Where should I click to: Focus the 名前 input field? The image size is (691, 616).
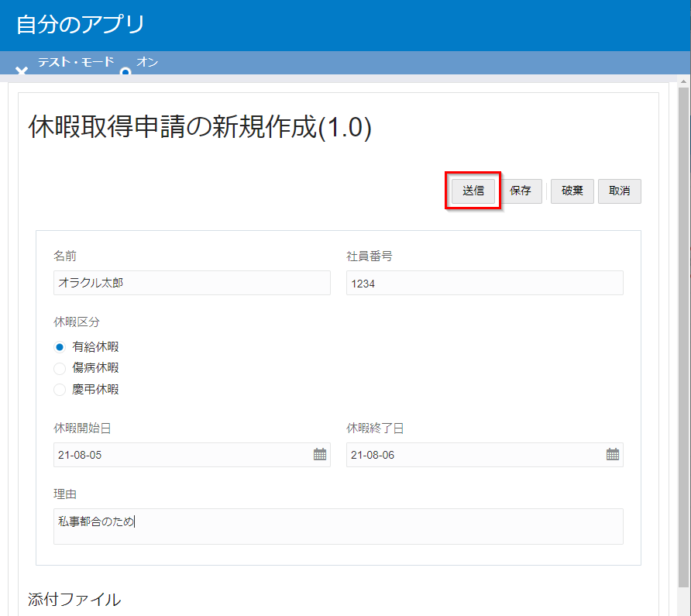coord(191,283)
